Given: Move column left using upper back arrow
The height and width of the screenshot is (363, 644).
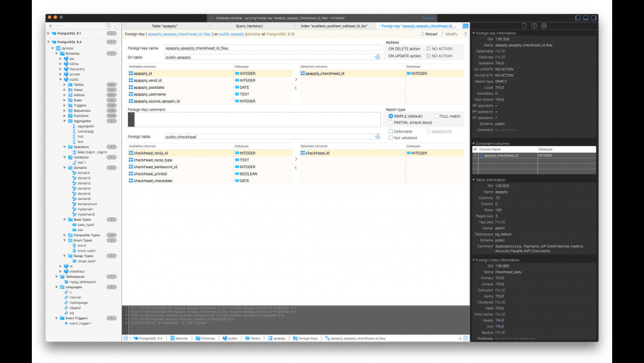Looking at the screenshot, I should pos(295,87).
